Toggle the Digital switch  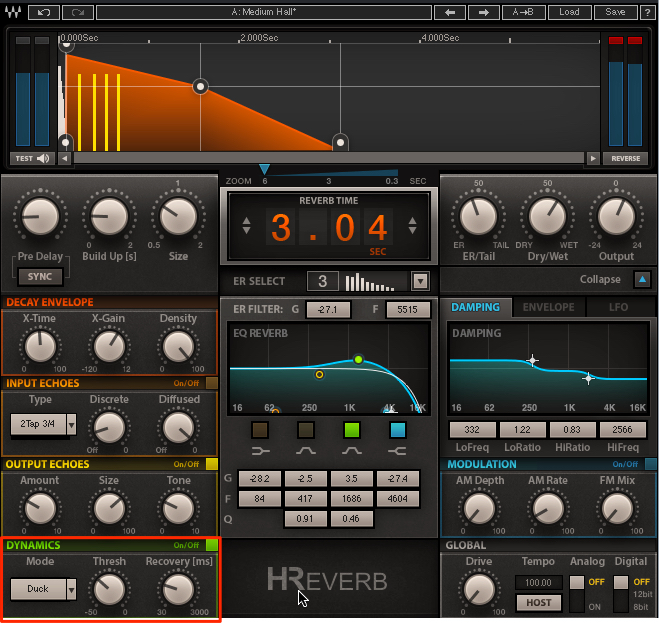tap(621, 594)
